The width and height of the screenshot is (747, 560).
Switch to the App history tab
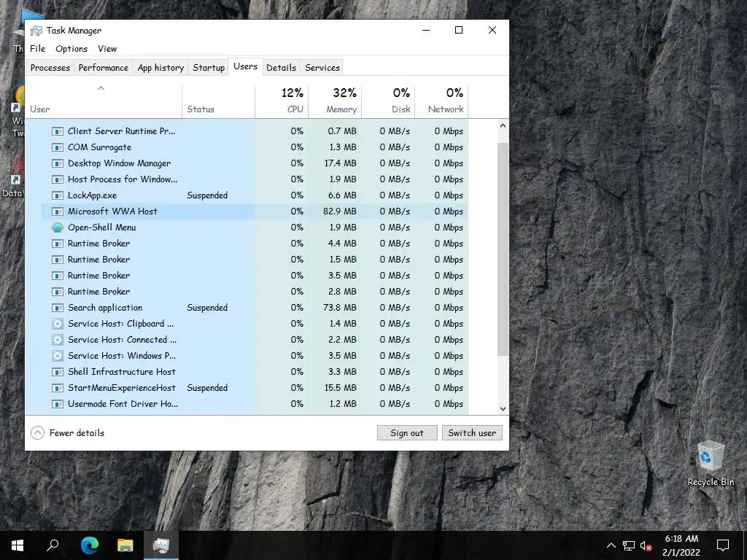pos(160,68)
